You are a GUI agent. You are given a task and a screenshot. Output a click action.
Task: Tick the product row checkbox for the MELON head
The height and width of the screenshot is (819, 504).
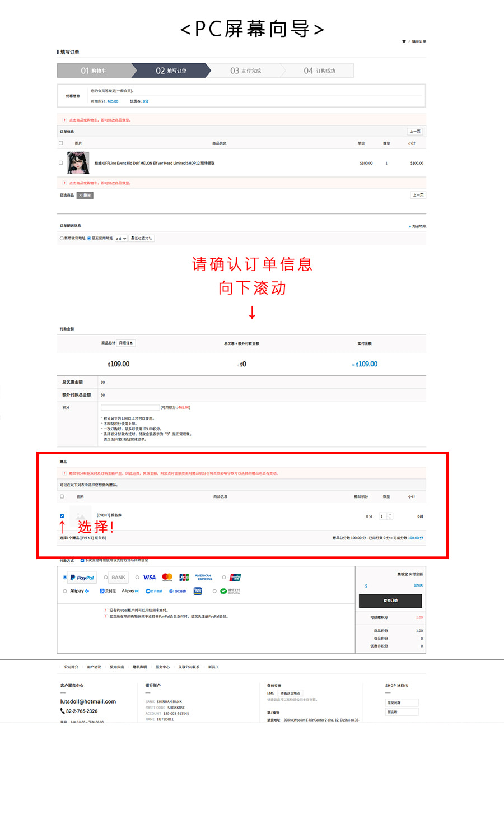60,162
